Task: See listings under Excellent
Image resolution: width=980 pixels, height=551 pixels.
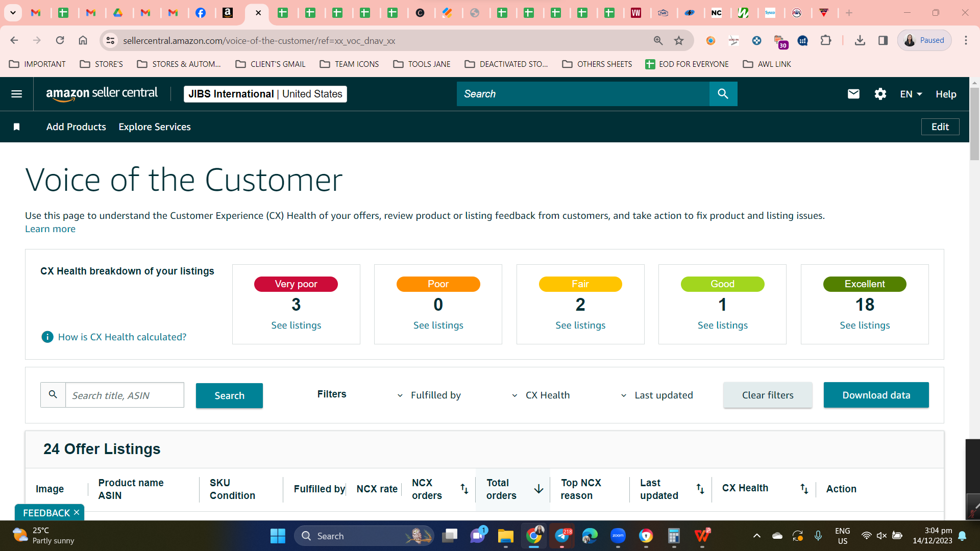Action: coord(865,325)
